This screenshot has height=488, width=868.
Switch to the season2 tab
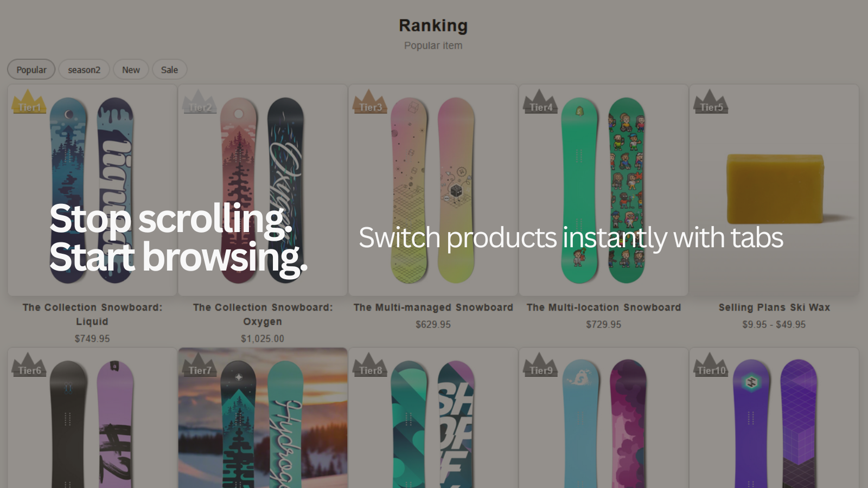coord(84,69)
